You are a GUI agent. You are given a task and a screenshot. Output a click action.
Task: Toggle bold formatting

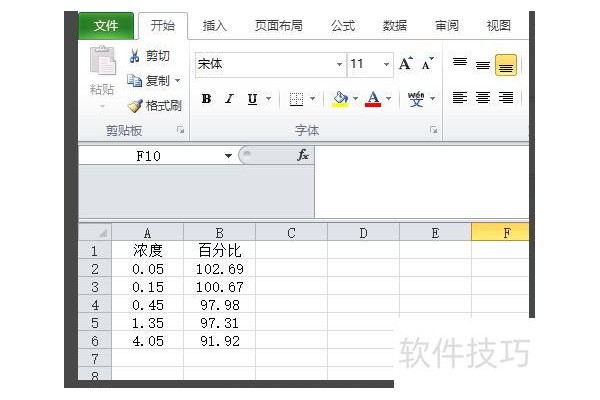[x=207, y=99]
